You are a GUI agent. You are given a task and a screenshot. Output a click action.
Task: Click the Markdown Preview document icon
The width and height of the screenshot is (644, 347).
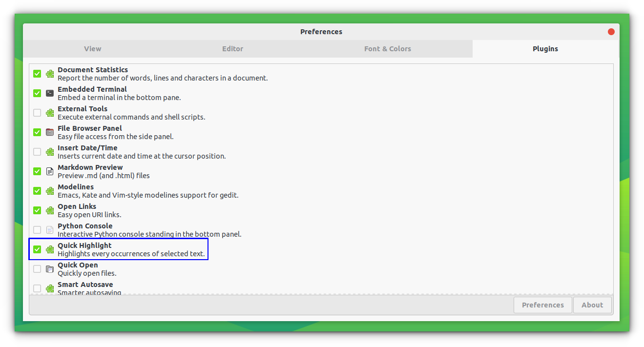(x=50, y=171)
